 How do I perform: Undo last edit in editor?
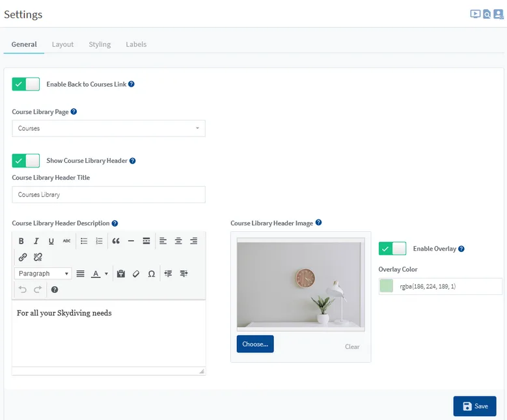[22, 290]
